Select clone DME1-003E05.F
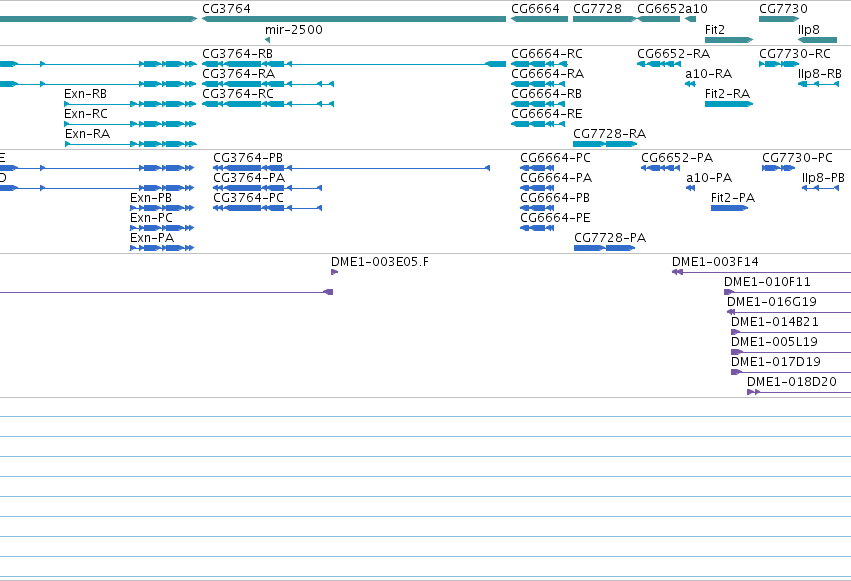The height and width of the screenshot is (581, 851). [334, 272]
